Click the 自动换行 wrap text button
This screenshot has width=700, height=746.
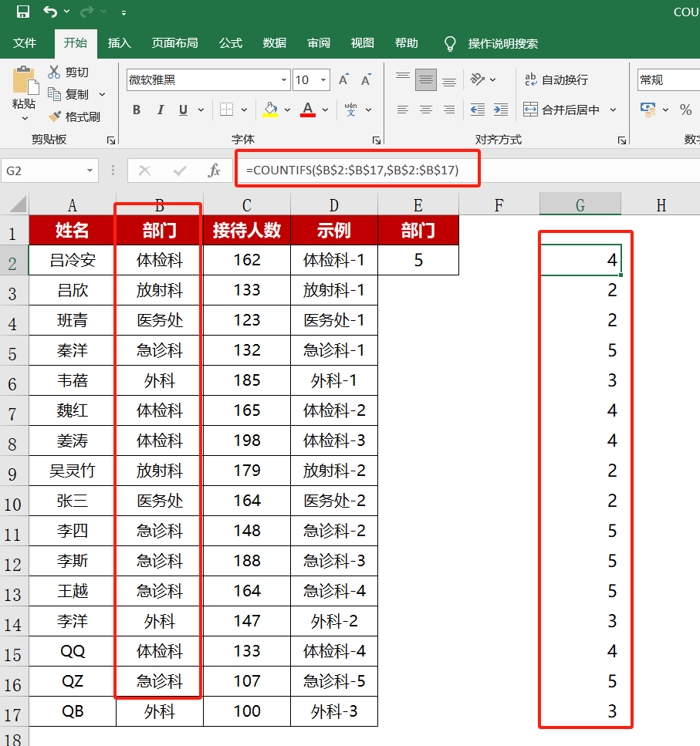pos(556,79)
